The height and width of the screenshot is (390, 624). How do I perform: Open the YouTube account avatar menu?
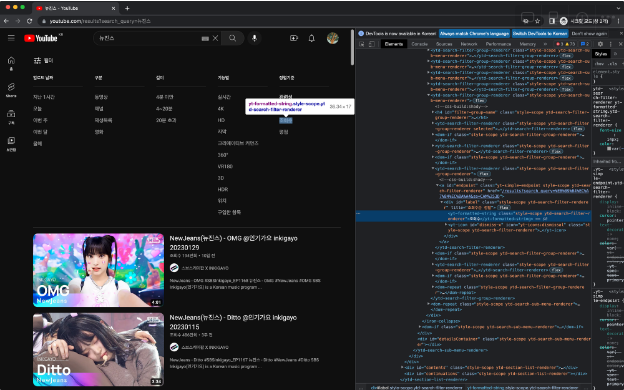[x=333, y=38]
